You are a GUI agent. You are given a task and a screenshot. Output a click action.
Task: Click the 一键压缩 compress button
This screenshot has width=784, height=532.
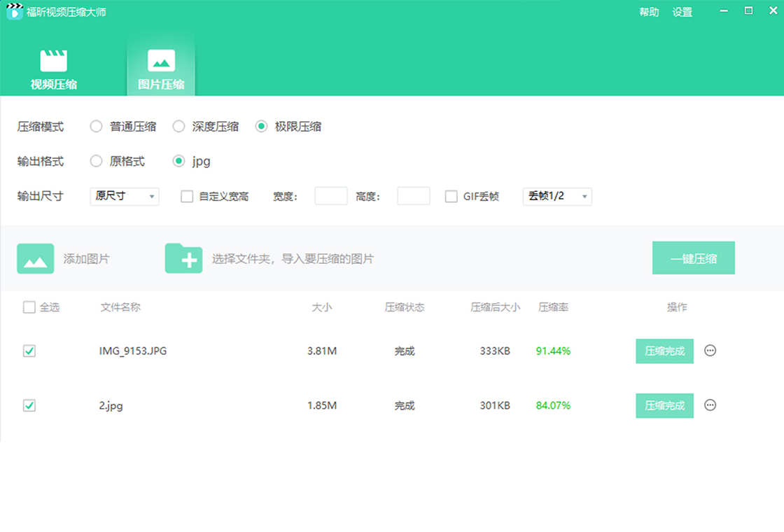coord(693,258)
